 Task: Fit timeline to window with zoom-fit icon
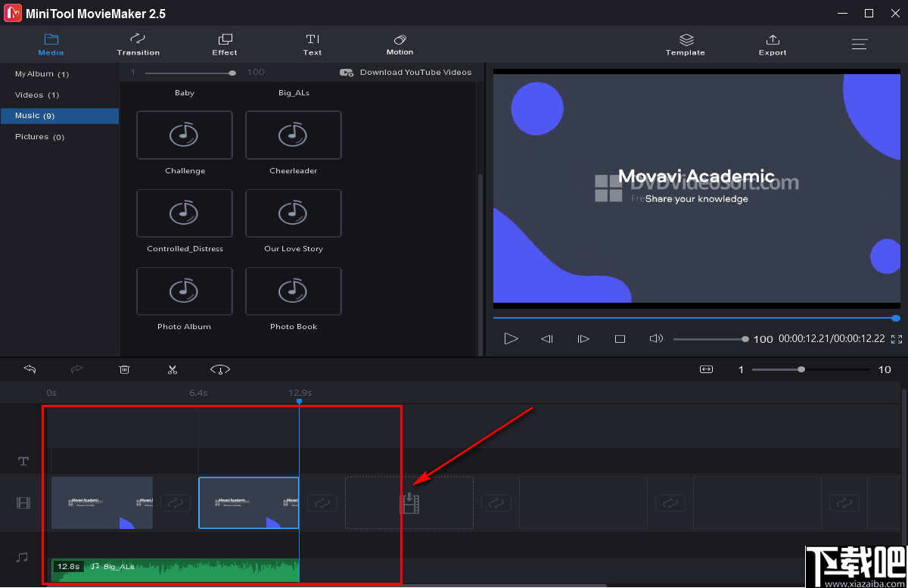(706, 369)
